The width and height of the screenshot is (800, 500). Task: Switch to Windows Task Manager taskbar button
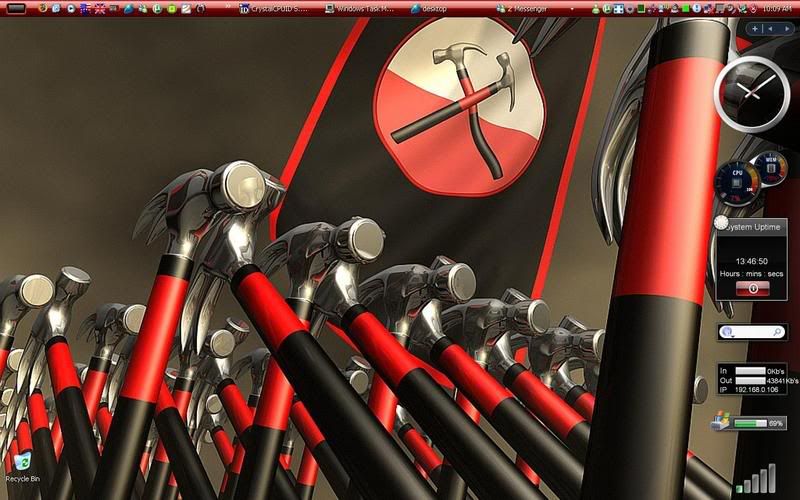pyautogui.click(x=360, y=9)
